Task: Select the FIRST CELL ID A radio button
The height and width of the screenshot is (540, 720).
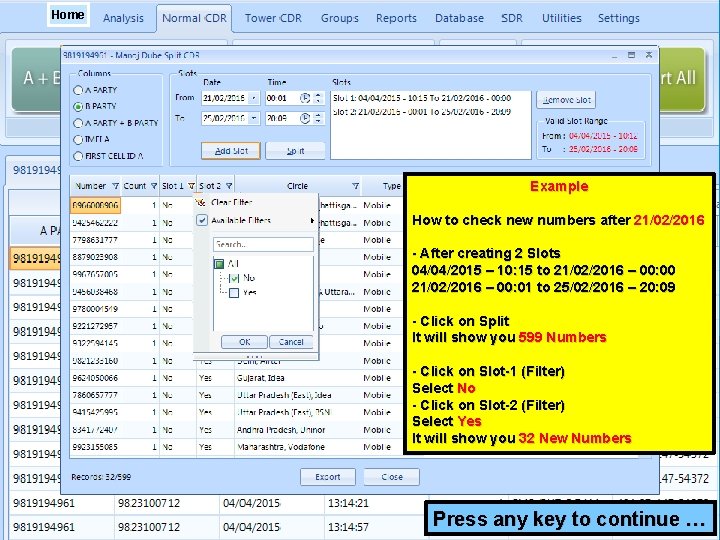Action: pos(78,156)
